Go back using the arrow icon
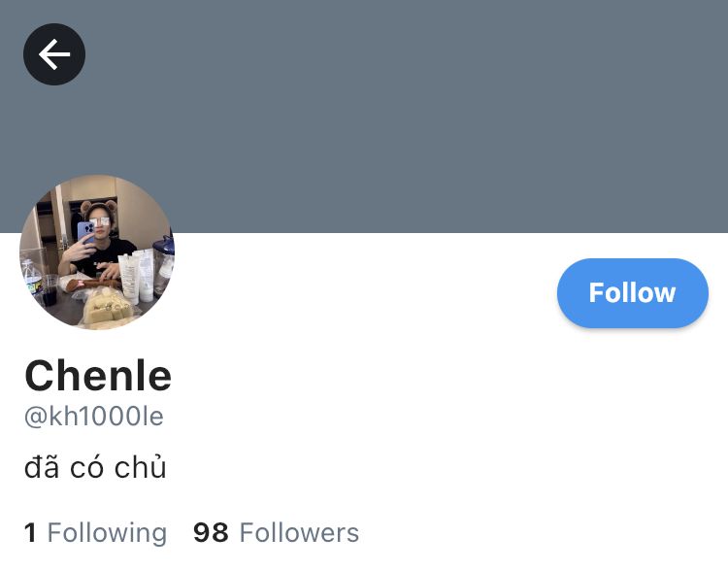The width and height of the screenshot is (728, 570). 54,54
